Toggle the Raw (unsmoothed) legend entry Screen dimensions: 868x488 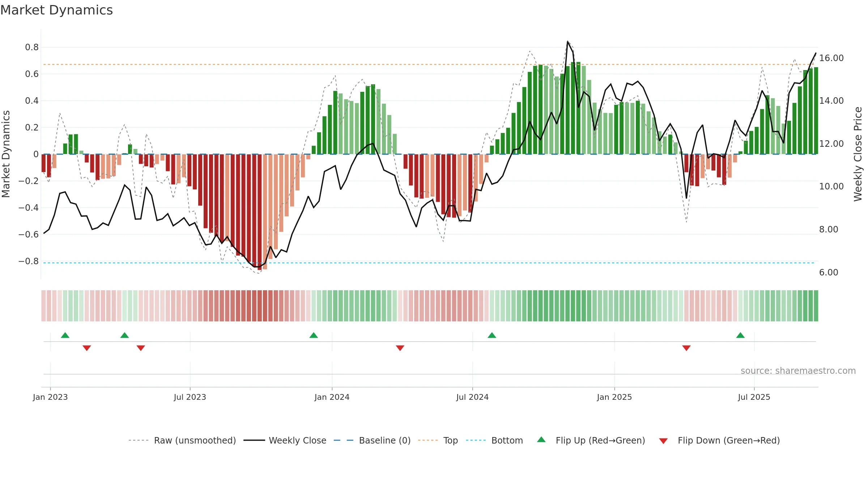pos(182,440)
